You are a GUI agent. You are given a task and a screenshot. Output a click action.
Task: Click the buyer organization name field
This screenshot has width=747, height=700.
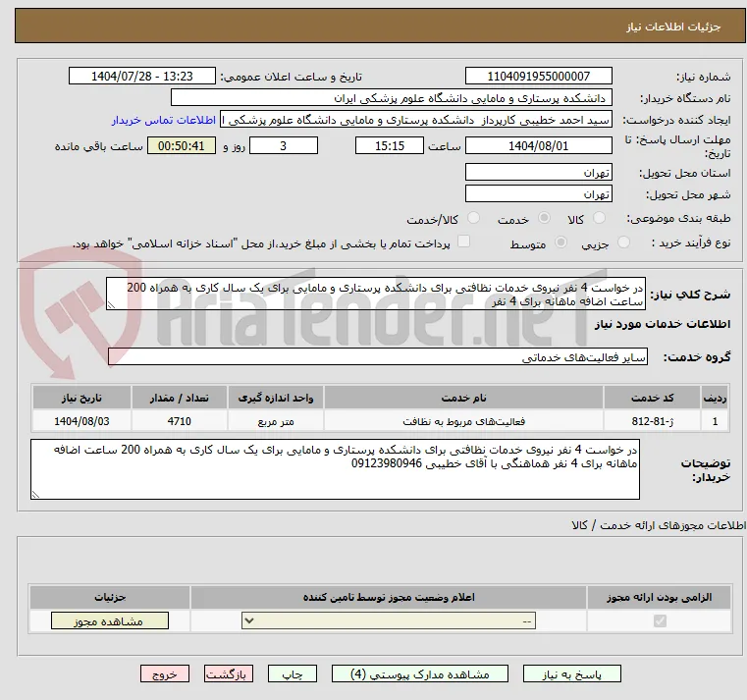[391, 98]
